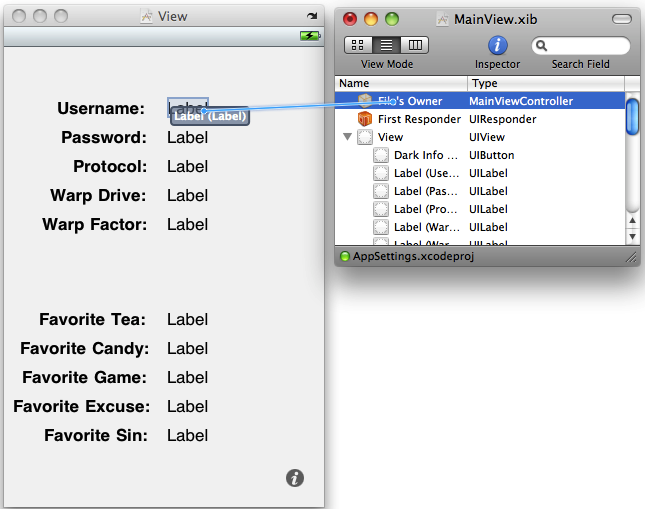
Task: Open the Inspector panel
Action: 497,45
